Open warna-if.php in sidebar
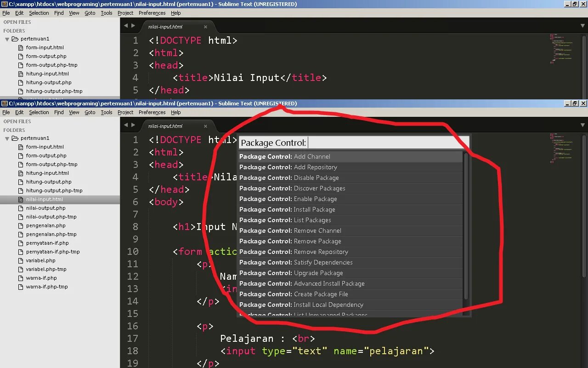The height and width of the screenshot is (368, 588). click(41, 278)
